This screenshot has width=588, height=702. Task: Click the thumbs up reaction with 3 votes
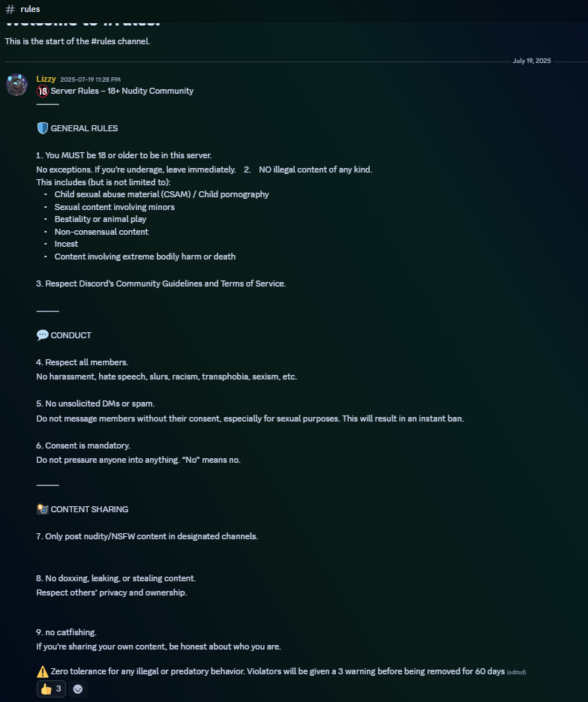[51, 688]
